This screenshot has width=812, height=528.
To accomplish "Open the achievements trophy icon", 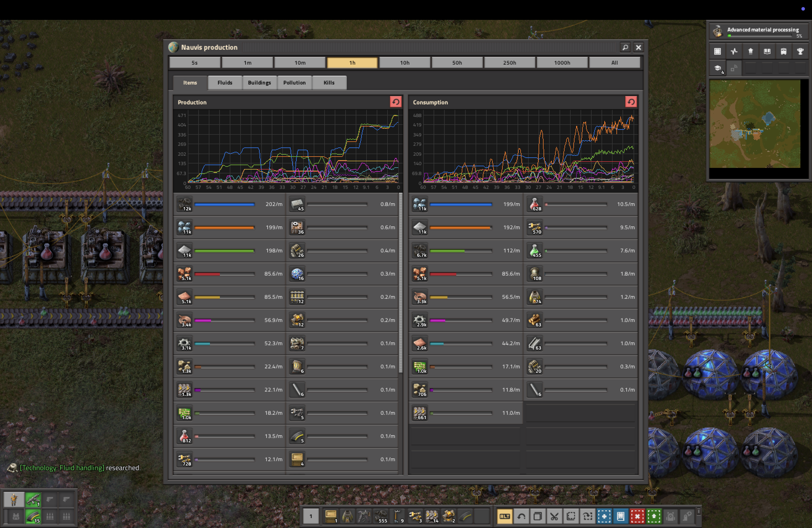I will click(800, 52).
